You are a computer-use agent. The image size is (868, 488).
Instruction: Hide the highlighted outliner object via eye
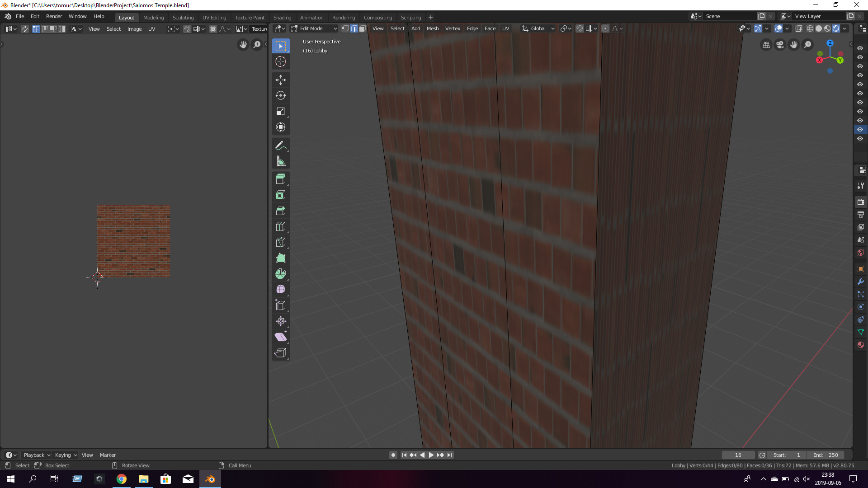[x=860, y=130]
